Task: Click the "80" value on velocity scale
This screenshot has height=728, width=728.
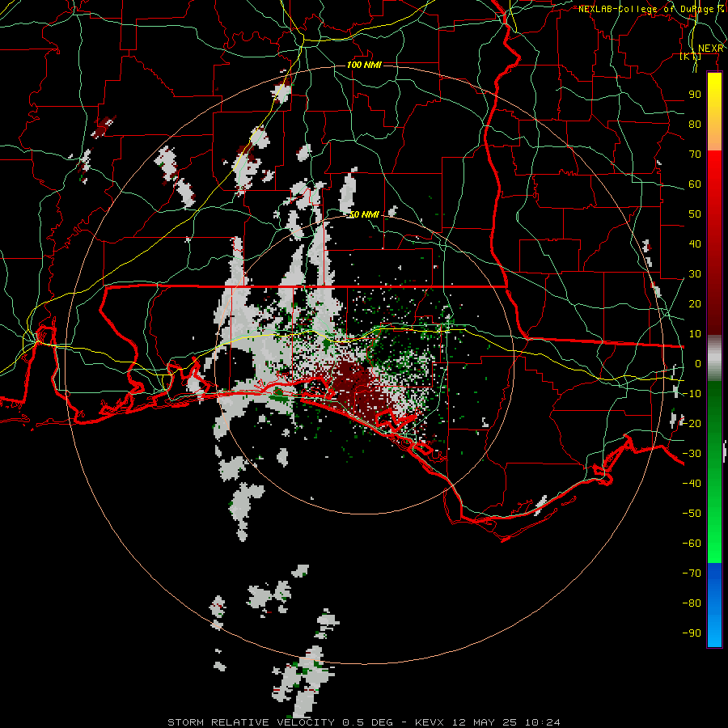Action: (695, 125)
